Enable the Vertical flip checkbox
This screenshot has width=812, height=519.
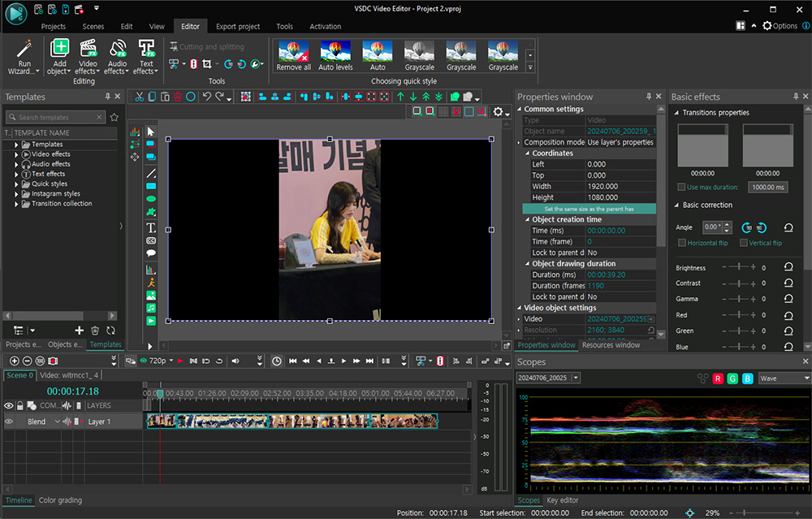coord(744,243)
